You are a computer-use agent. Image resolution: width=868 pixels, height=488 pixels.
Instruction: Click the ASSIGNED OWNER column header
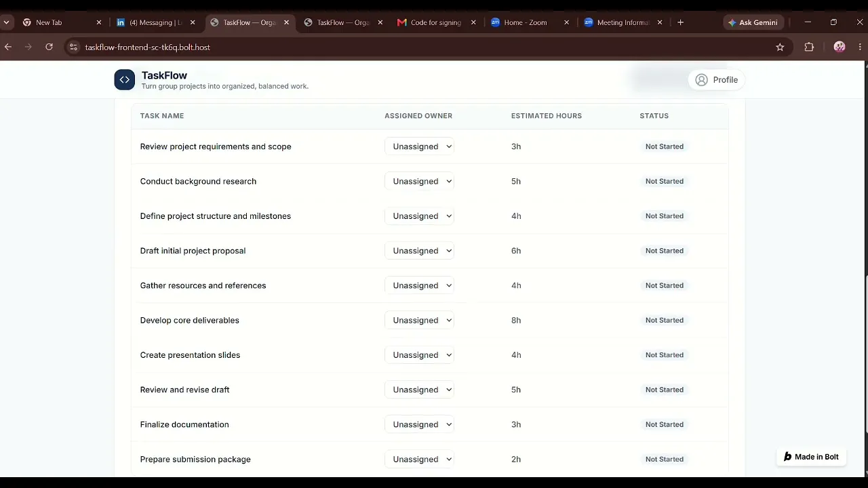418,116
